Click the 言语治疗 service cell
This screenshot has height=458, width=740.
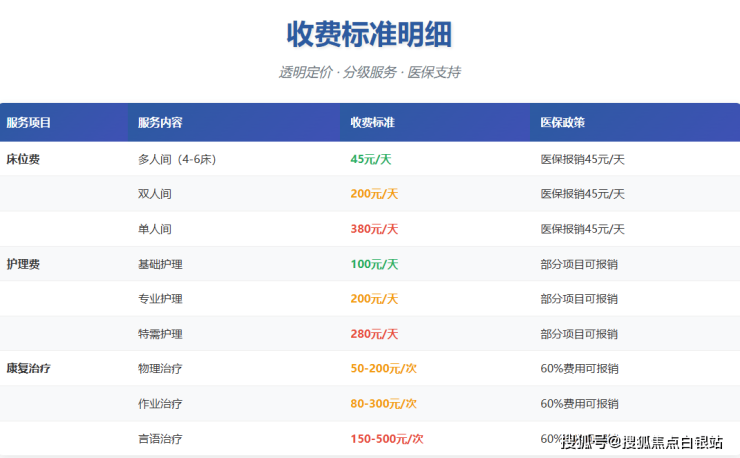pyautogui.click(x=160, y=439)
